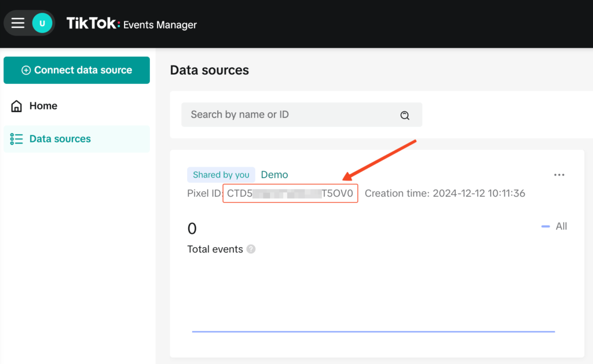Open the hamburger navigation menu
Screen dimensions: 593x364
coord(18,23)
